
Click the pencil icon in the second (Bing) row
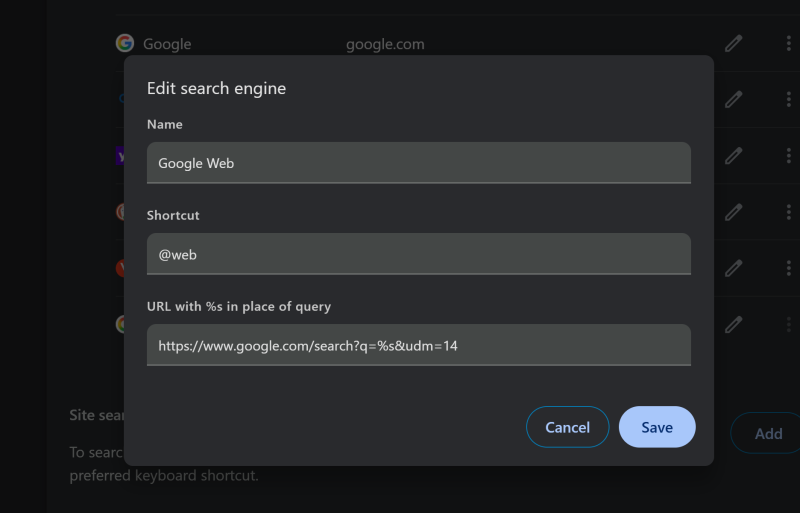(x=733, y=100)
